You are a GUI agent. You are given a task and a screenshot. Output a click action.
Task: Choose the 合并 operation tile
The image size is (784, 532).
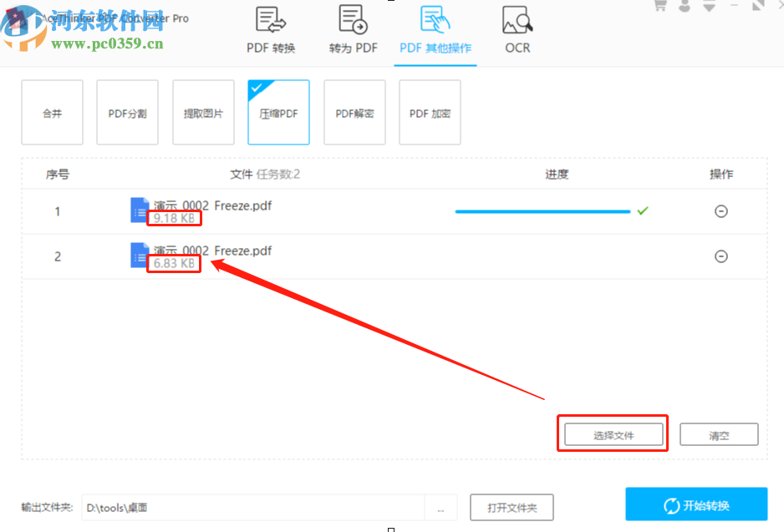(52, 113)
